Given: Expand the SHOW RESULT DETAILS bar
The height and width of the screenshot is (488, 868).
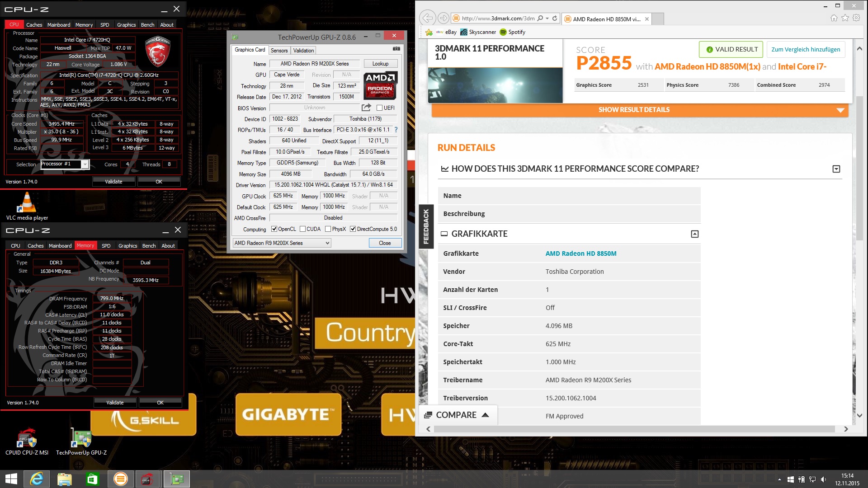Looking at the screenshot, I should pos(640,110).
